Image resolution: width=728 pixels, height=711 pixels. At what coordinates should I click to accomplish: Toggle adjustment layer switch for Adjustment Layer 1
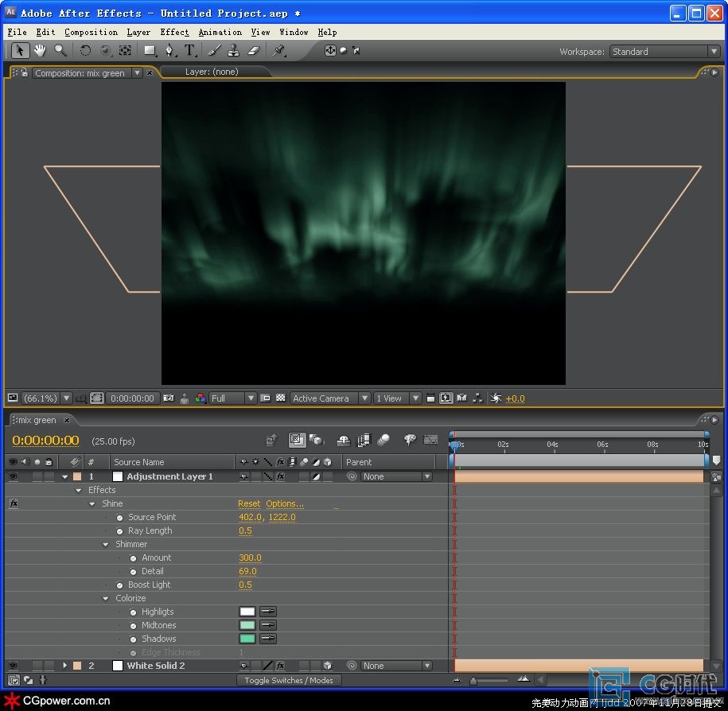pyautogui.click(x=316, y=476)
